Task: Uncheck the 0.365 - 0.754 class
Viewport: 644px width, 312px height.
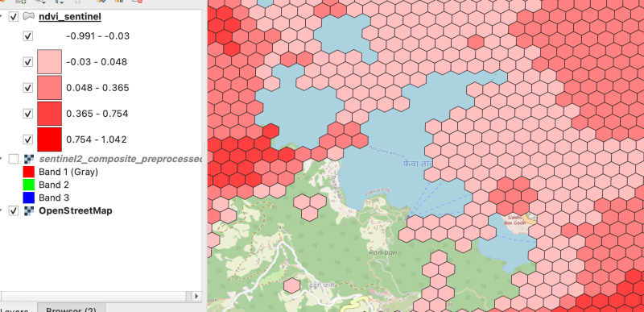Action: click(27, 114)
